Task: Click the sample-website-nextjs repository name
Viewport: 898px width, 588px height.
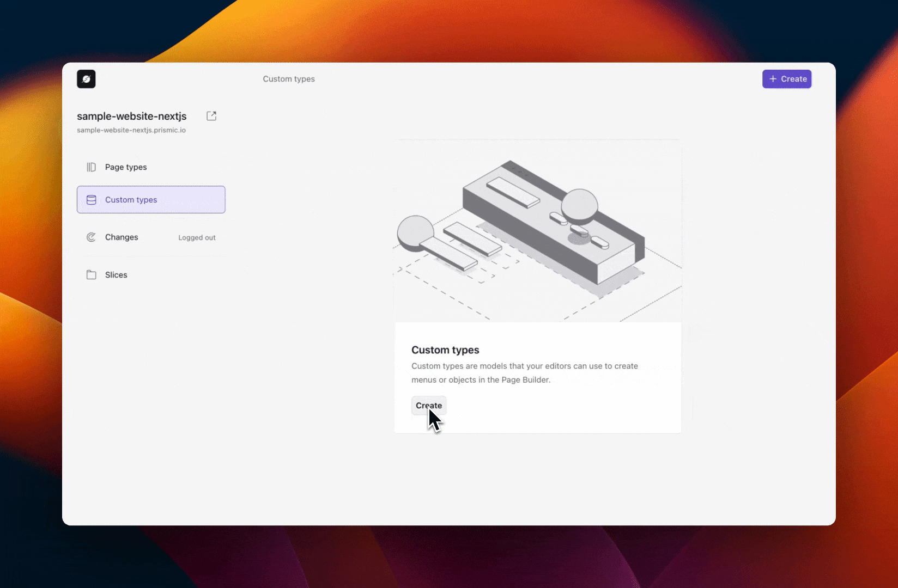Action: click(132, 116)
